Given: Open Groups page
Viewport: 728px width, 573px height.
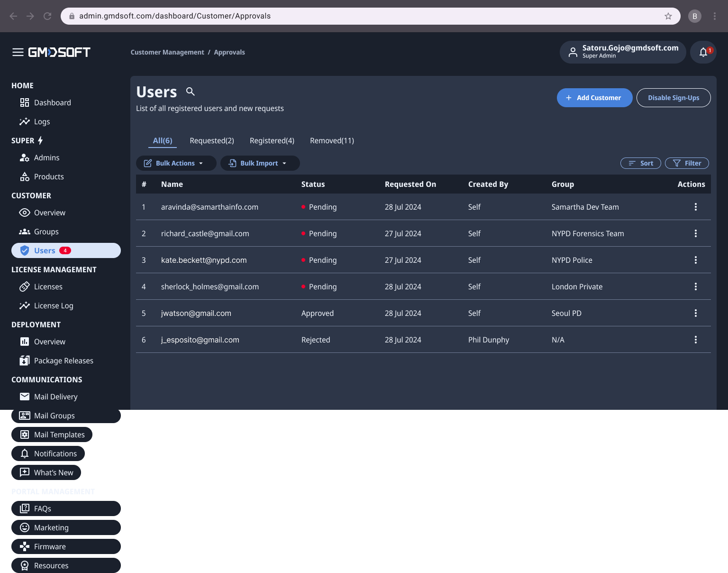Looking at the screenshot, I should pos(66,231).
